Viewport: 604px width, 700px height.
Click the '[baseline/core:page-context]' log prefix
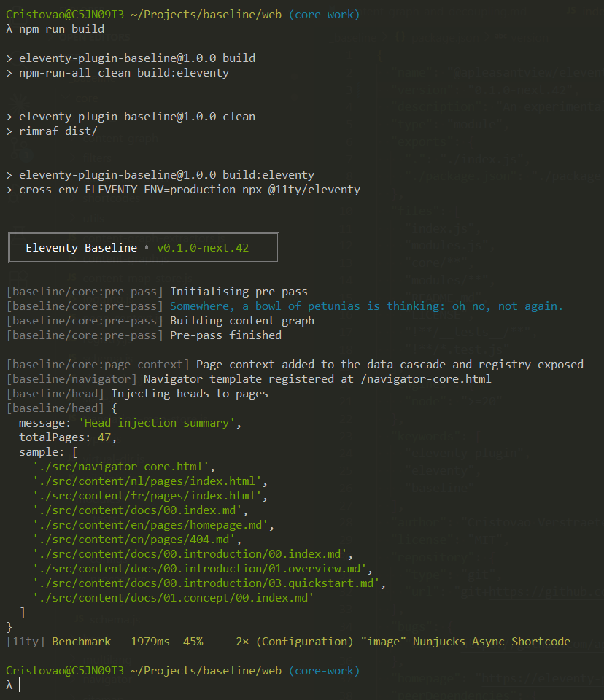pos(98,365)
